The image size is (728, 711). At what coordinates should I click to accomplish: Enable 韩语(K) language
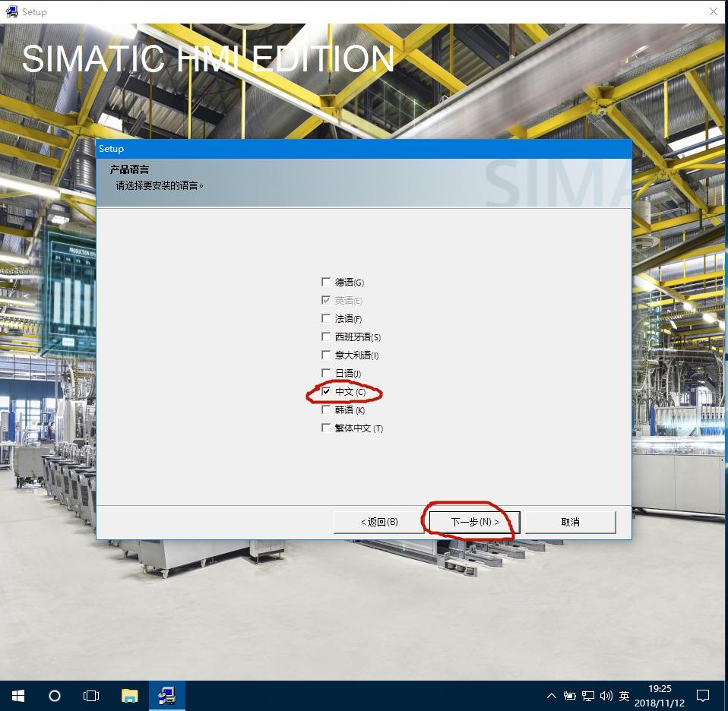click(326, 409)
